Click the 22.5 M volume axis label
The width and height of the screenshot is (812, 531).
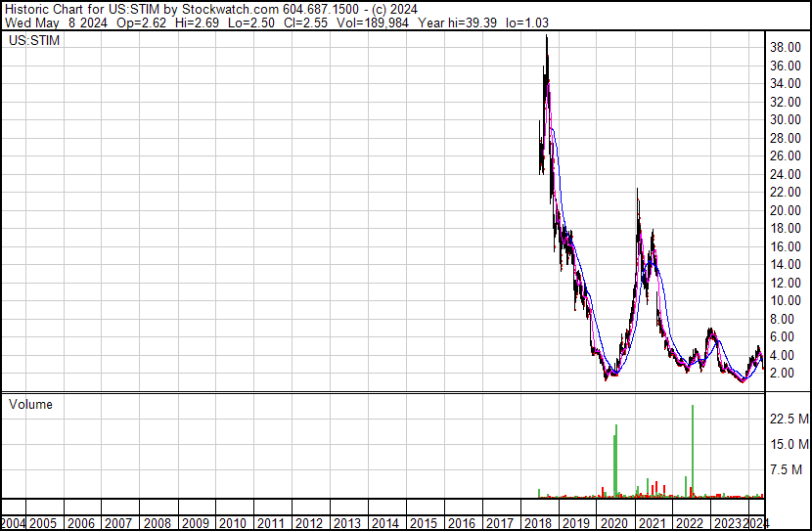pyautogui.click(x=789, y=419)
